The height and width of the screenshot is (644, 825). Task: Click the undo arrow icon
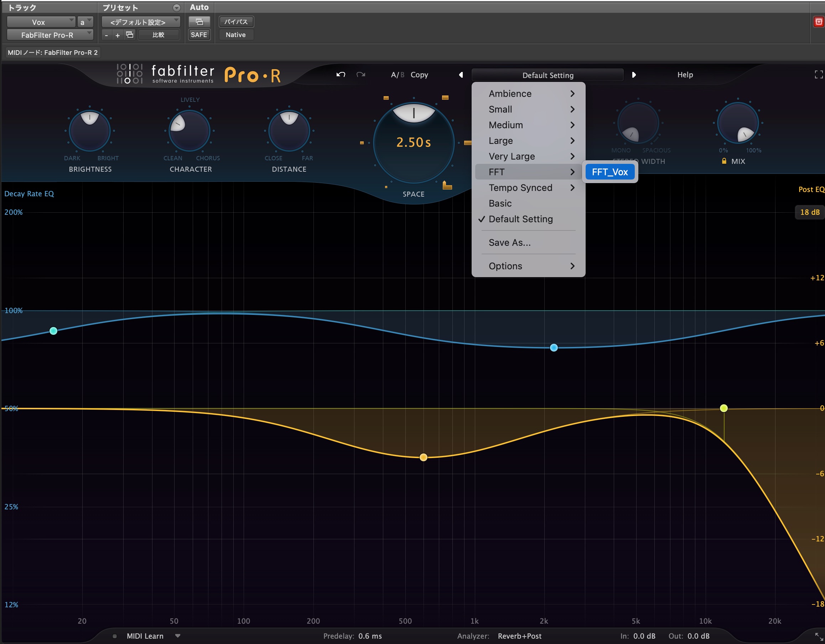pyautogui.click(x=341, y=75)
